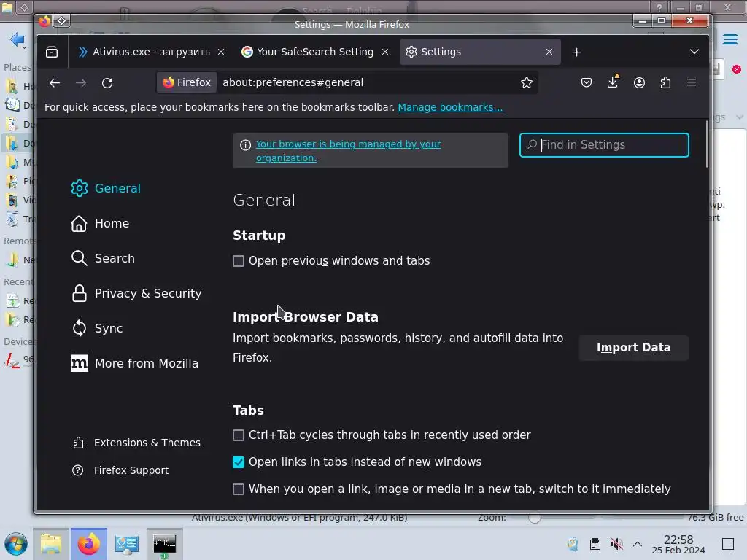Click the Firefox identity badge in address bar
747x560 pixels.
click(187, 82)
